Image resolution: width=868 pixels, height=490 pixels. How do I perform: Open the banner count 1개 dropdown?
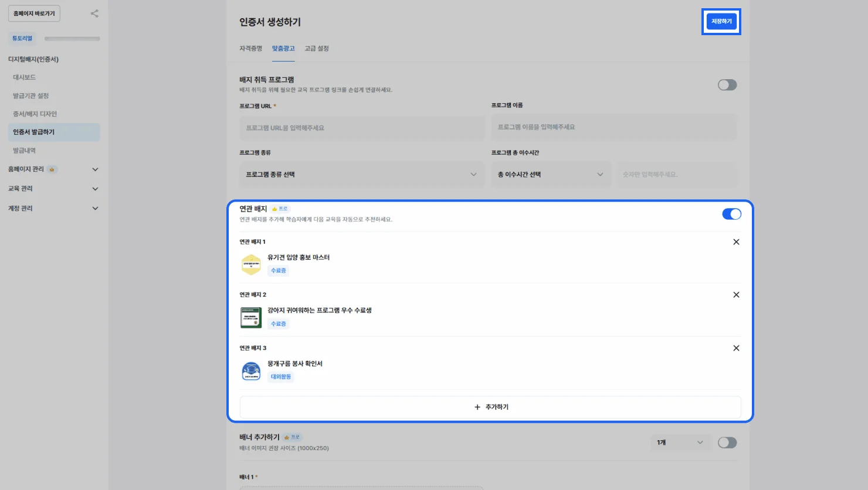[x=680, y=443]
